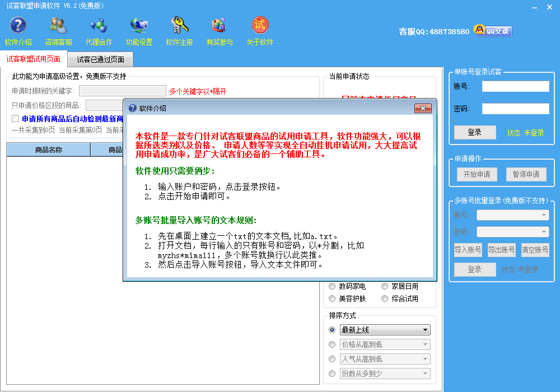Click the 账号 input field for single login

(515, 86)
